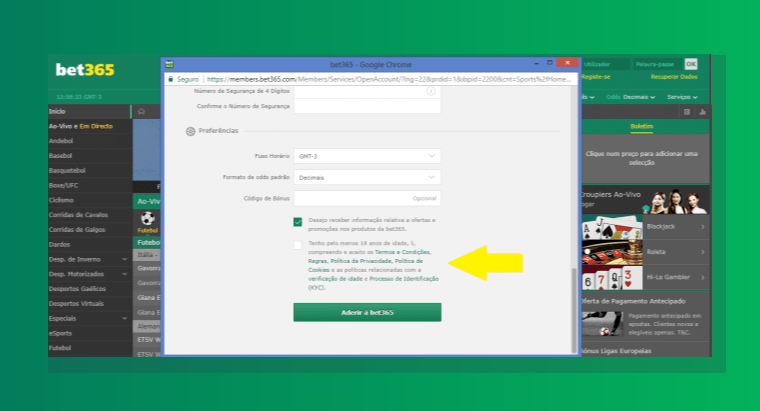
Task: Tick the age and terms acceptance checkbox
Action: click(x=298, y=245)
